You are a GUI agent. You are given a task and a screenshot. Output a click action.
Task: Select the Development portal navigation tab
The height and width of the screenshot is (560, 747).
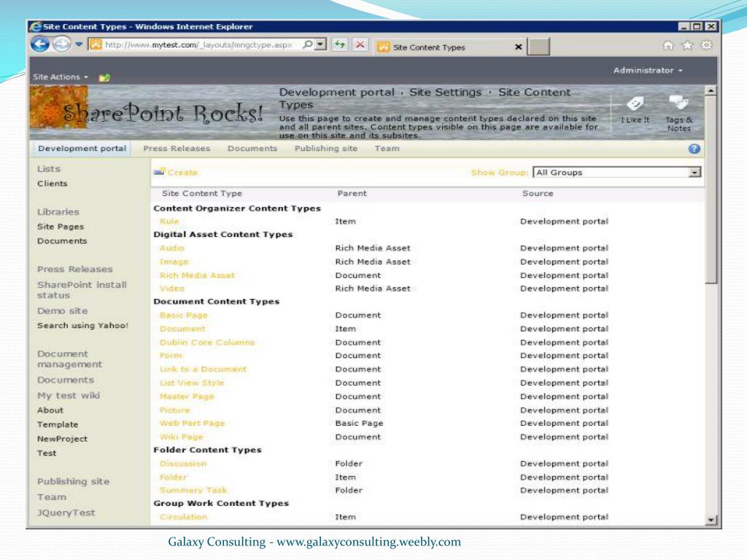click(x=82, y=149)
